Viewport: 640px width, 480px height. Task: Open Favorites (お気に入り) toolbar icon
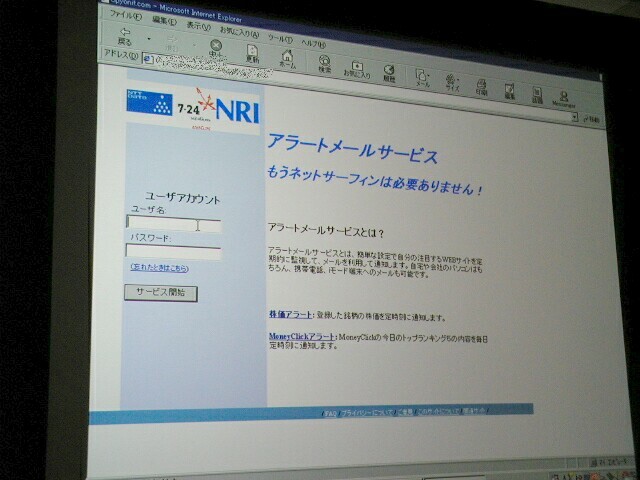(357, 68)
